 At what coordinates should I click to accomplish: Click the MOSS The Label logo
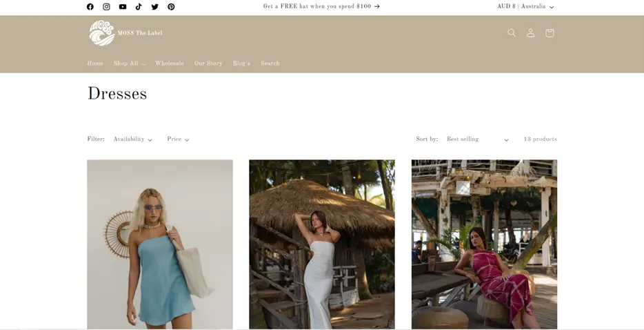point(125,33)
